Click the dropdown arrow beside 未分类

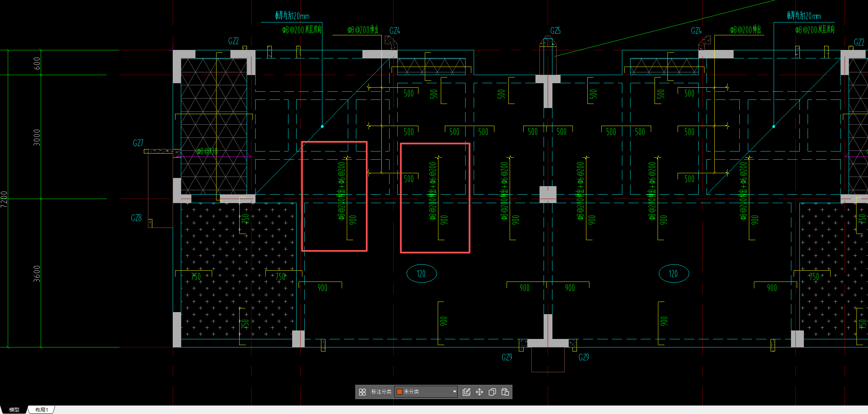454,392
